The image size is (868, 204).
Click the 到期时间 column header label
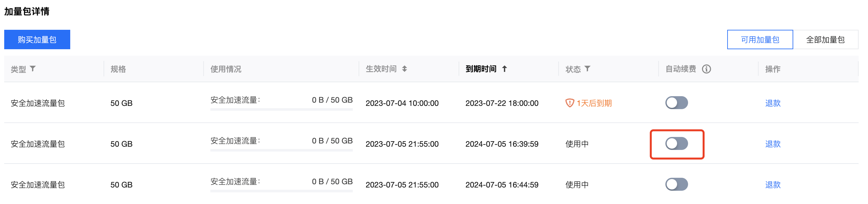coord(481,69)
